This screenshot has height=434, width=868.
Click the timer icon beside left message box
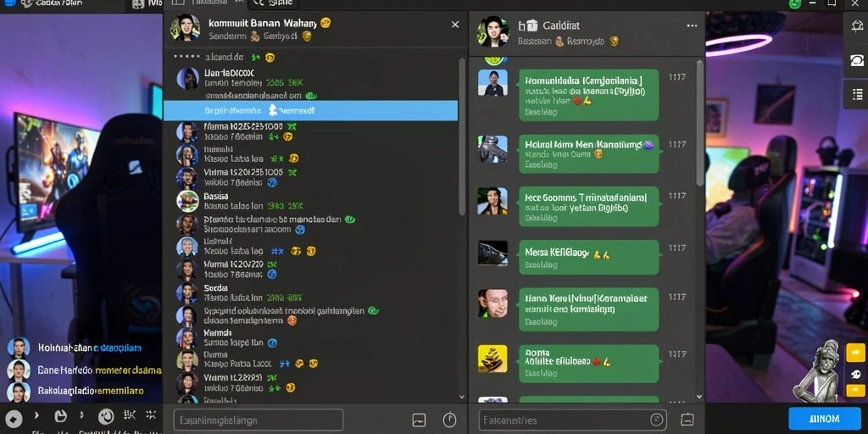coord(449,420)
